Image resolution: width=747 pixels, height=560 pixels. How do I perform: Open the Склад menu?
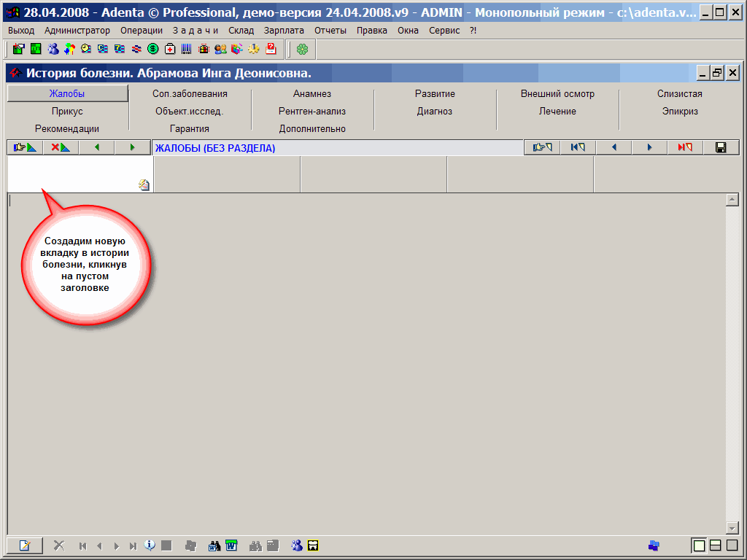[241, 31]
